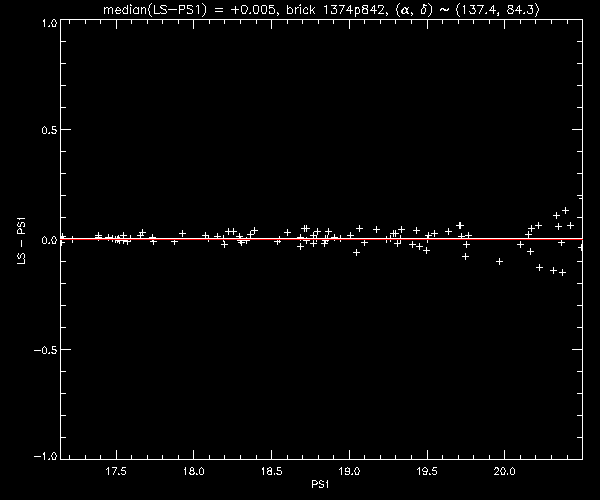This screenshot has height=500, width=600.
Task: Click the y-axis tick label −0.5
Action: (x=46, y=350)
